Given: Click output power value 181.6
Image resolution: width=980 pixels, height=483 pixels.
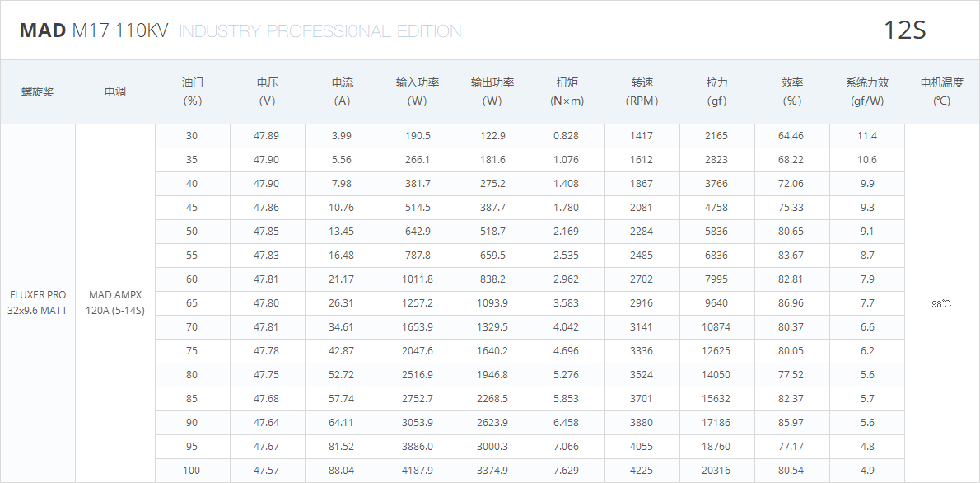Looking at the screenshot, I should pyautogui.click(x=492, y=160).
